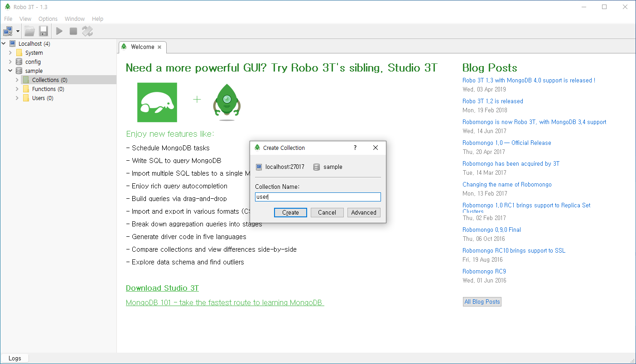The height and width of the screenshot is (364, 636).
Task: Expand the Functions (0) node
Action: point(17,89)
